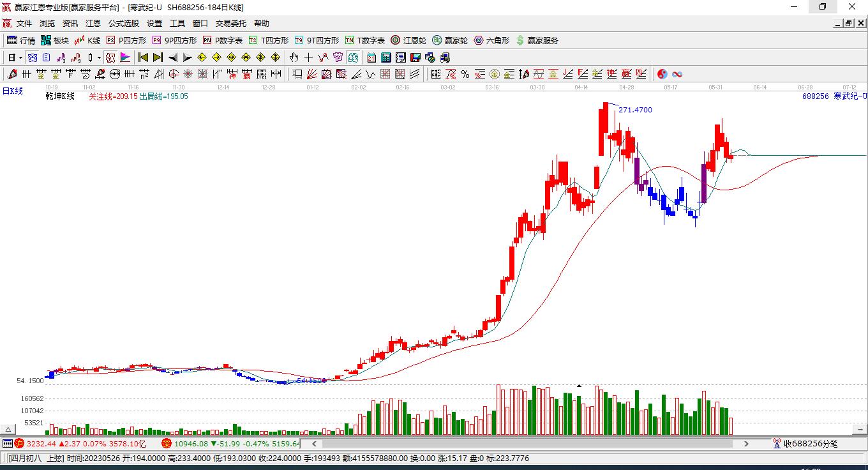The image size is (868, 470).
Task: Click the pink flag chart icon
Action: click(x=125, y=57)
